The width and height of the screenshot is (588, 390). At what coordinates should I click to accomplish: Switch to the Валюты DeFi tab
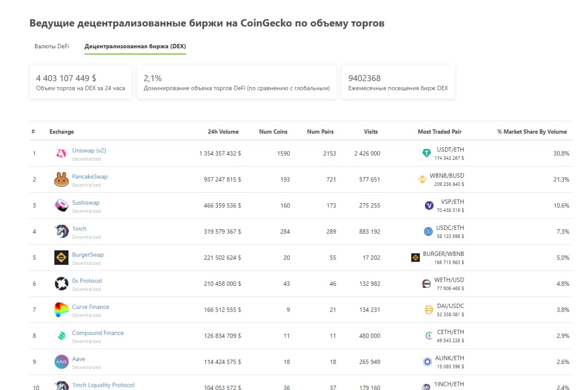(51, 46)
